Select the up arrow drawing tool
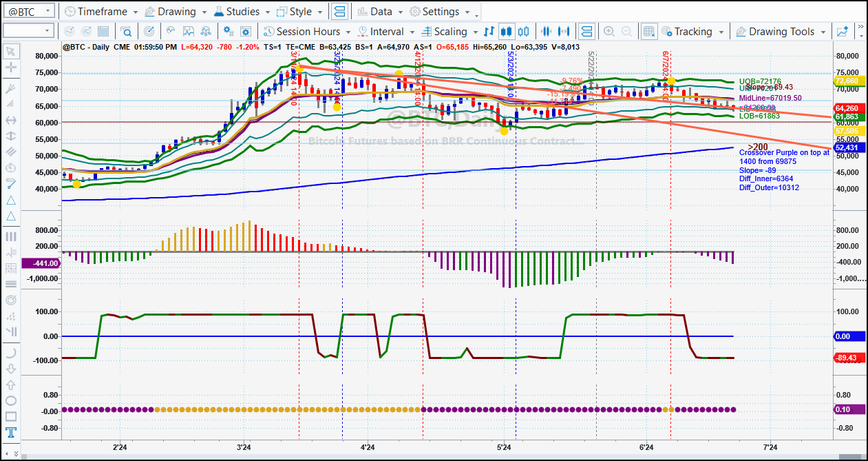 pos(10,385)
